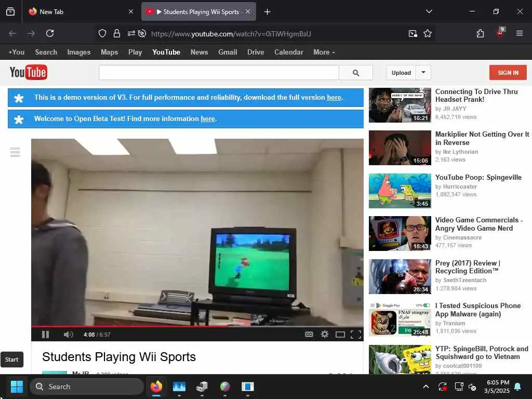This screenshot has width=532, height=399.
Task: Select Maps in the Google bar
Action: click(109, 52)
